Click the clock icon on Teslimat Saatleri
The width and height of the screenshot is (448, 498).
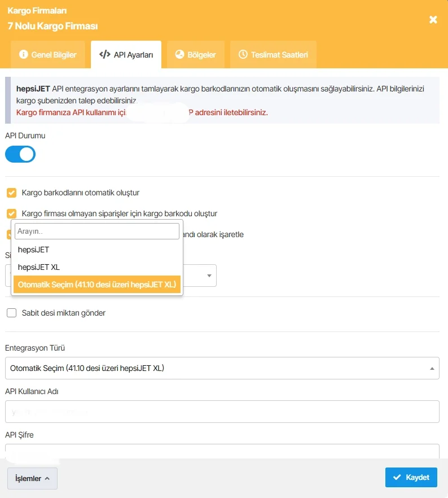click(243, 54)
